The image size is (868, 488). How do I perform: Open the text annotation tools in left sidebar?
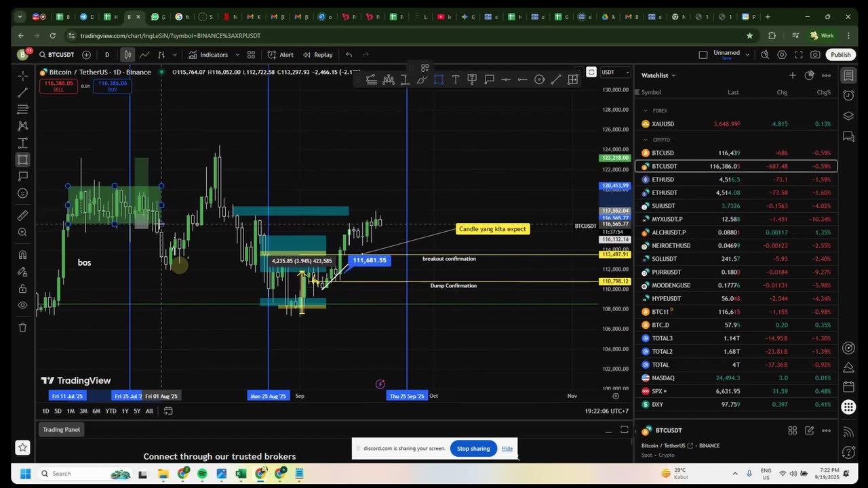click(22, 176)
